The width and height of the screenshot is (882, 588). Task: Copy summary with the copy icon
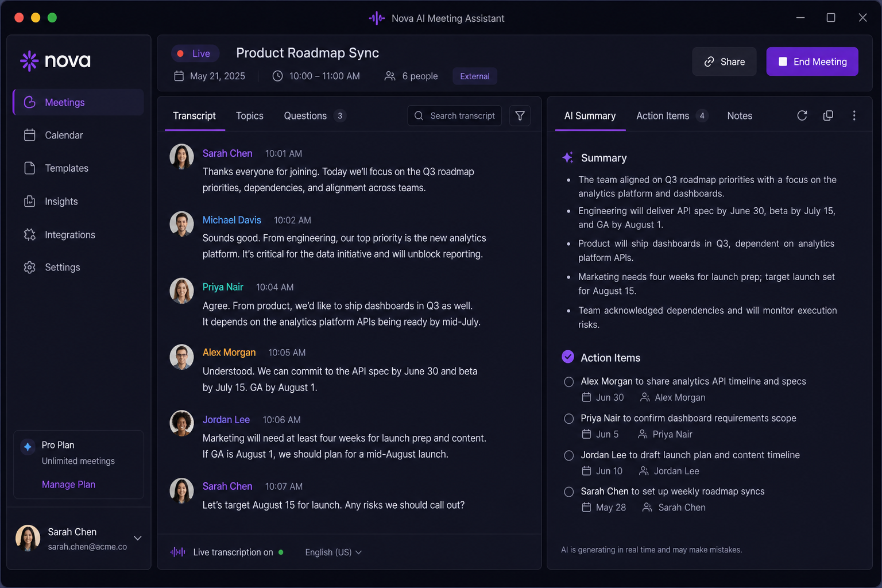click(x=828, y=115)
